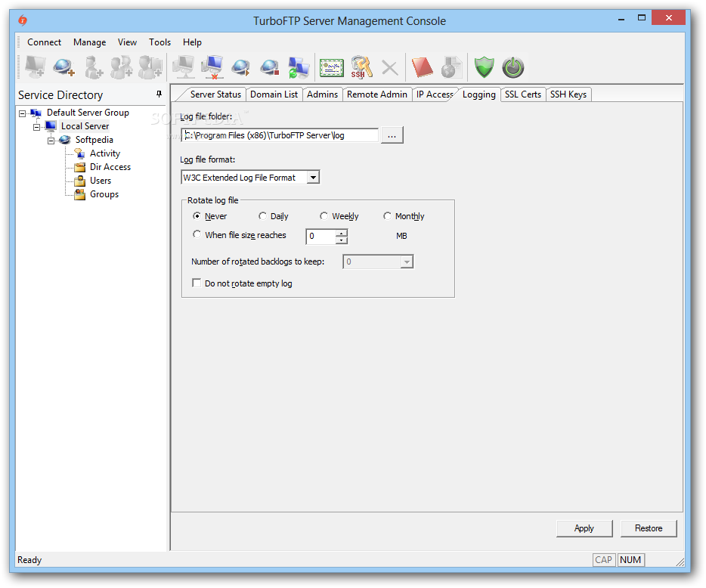Viewport: 706px width, 588px height.
Task: Click the Apply button
Action: pyautogui.click(x=584, y=528)
